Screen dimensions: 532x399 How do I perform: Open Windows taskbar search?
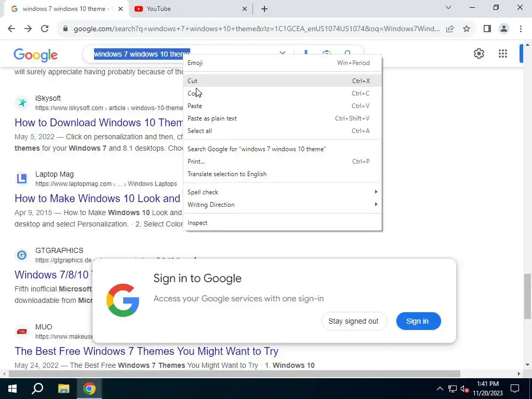[x=37, y=389]
